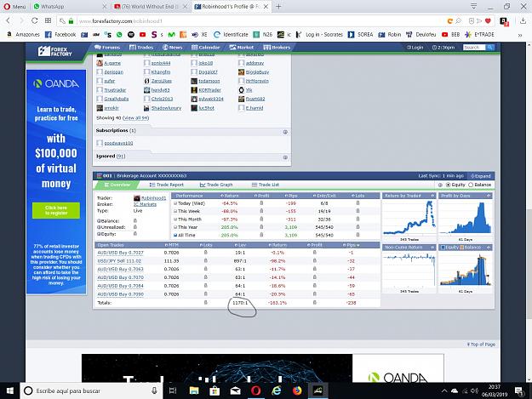Click the Task View taskbar icon
532x399 pixels.
[173, 390]
